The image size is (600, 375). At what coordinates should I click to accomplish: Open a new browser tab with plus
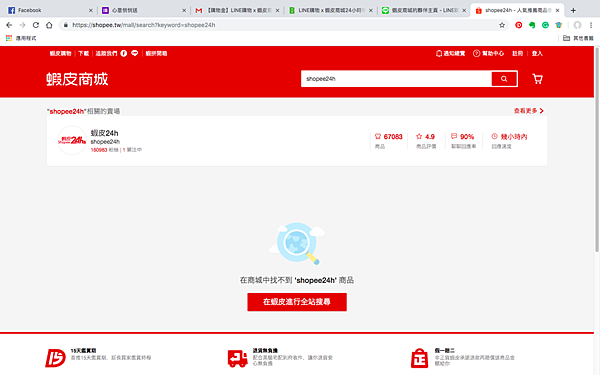[573, 10]
